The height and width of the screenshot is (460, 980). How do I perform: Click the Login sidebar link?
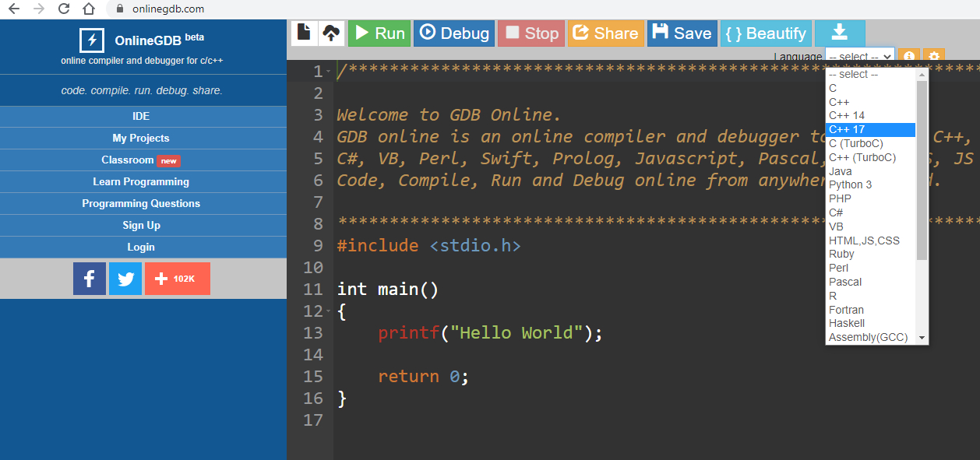coord(141,247)
